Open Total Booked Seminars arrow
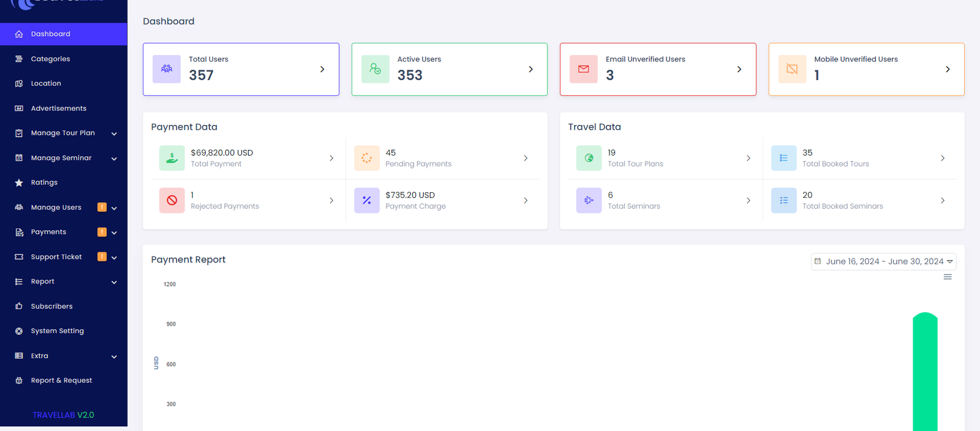Viewport: 980px width, 431px height. (x=943, y=200)
